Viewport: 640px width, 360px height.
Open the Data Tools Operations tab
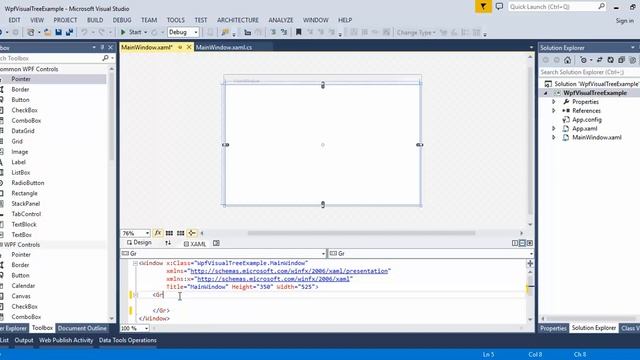pos(127,340)
